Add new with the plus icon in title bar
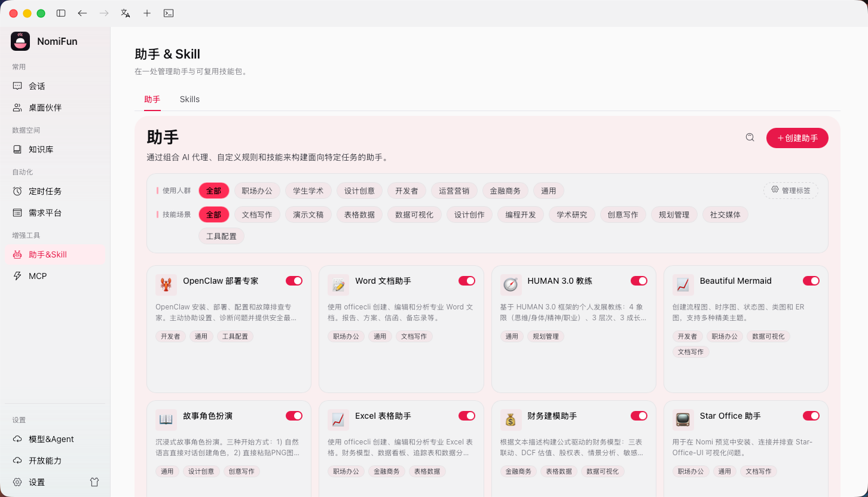868x497 pixels. pos(147,13)
